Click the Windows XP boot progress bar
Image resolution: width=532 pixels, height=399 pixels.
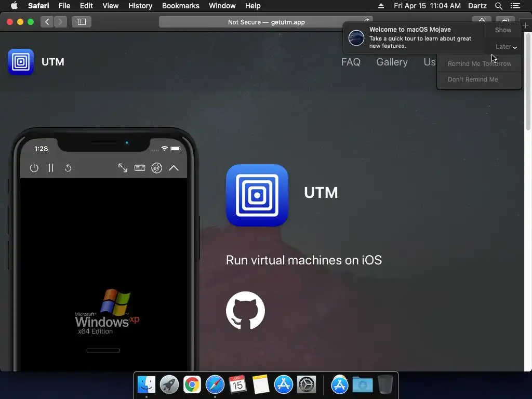[103, 351]
